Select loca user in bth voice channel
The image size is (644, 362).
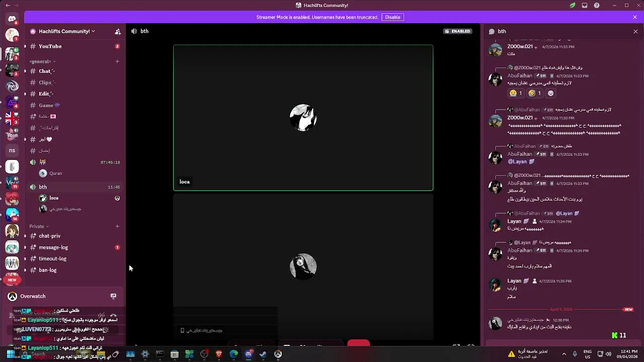(x=80, y=198)
